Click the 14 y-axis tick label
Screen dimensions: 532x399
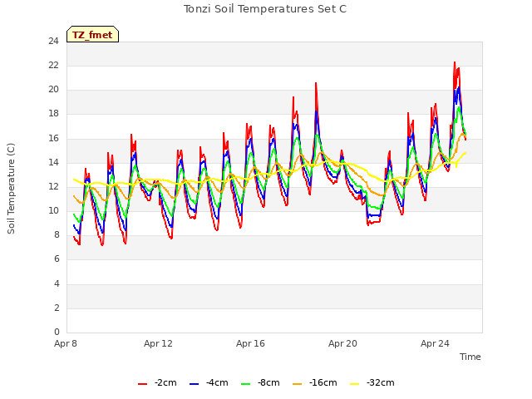(x=53, y=163)
